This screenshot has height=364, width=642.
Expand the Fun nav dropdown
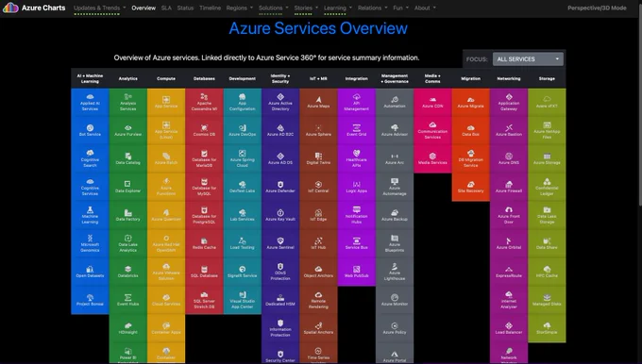pos(401,8)
